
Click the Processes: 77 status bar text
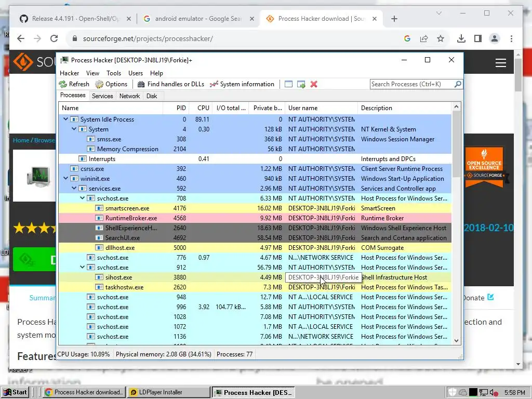tap(234, 354)
